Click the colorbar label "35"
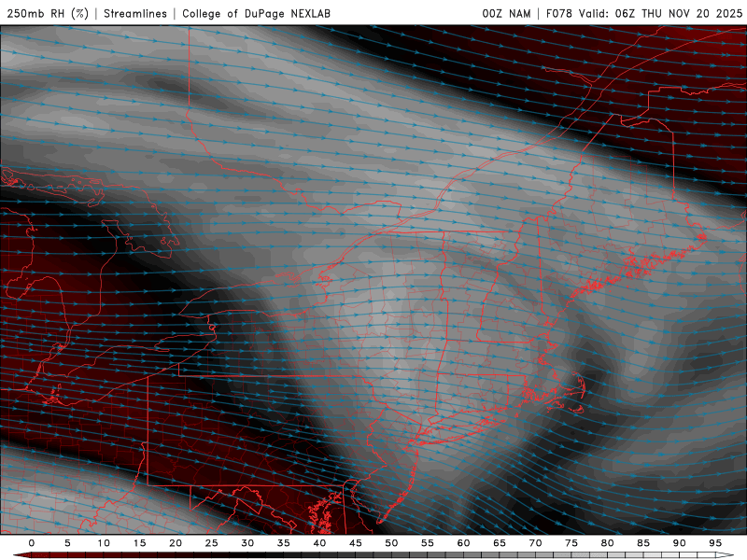747x560 pixels. coord(284,543)
